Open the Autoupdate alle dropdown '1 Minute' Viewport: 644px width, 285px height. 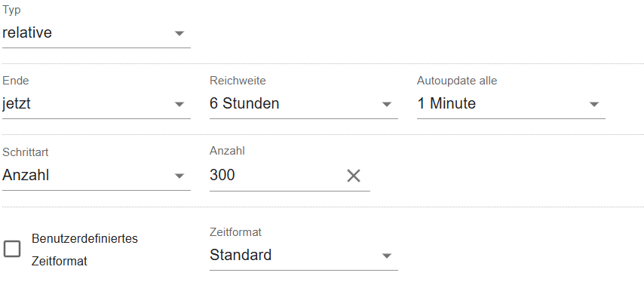[511, 104]
